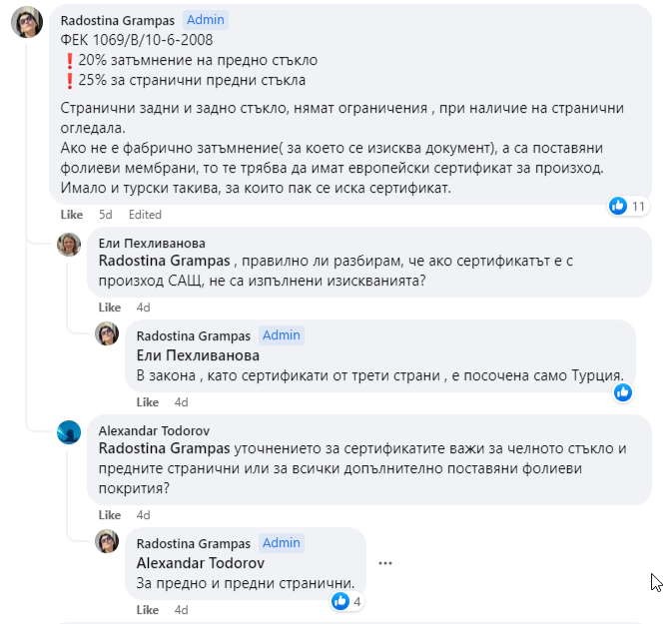Click Radostina Grampas mention in Alexandar's comment
Screen dimensions: 672x624
point(165,449)
